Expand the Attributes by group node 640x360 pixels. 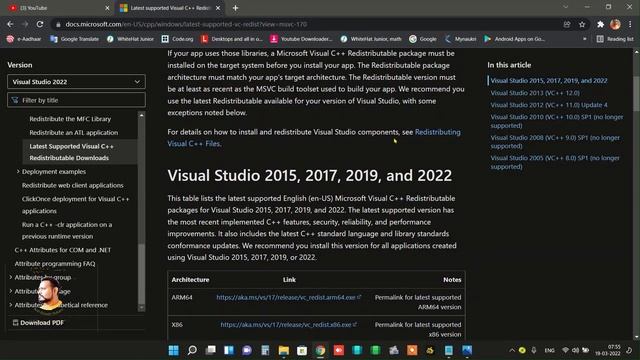pyautogui.click(x=11, y=277)
